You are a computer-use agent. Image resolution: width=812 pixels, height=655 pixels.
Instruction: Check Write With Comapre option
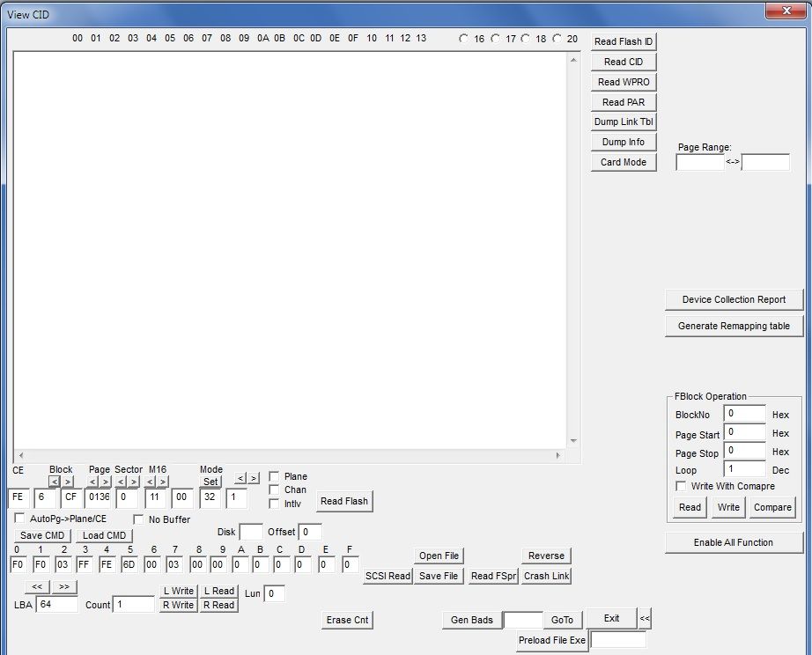(681, 486)
